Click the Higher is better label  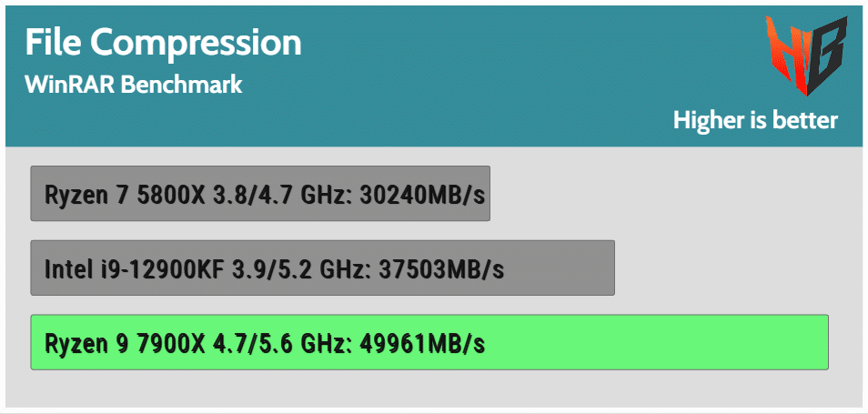[755, 120]
